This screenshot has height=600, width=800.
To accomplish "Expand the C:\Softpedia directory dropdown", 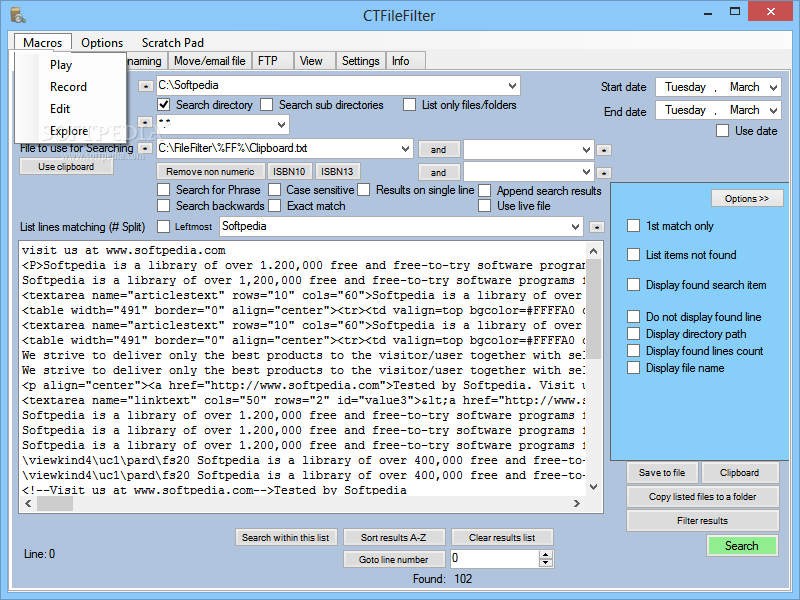I will pyautogui.click(x=512, y=86).
